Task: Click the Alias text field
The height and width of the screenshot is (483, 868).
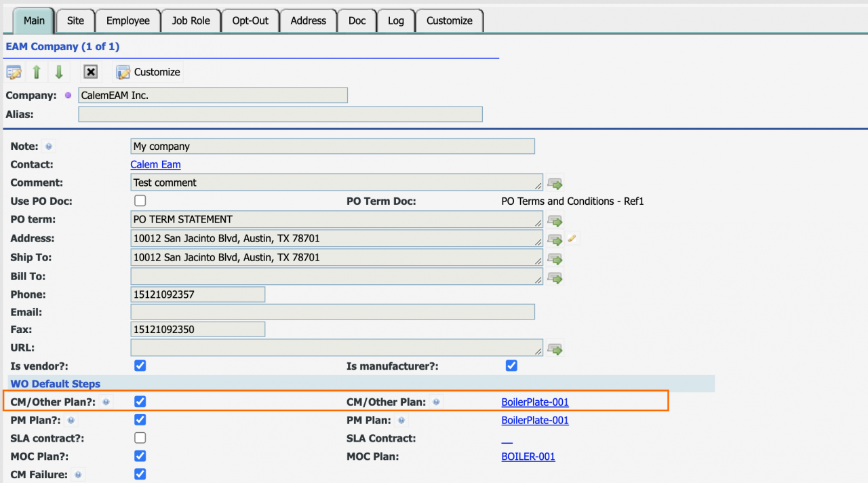Action: pos(280,114)
